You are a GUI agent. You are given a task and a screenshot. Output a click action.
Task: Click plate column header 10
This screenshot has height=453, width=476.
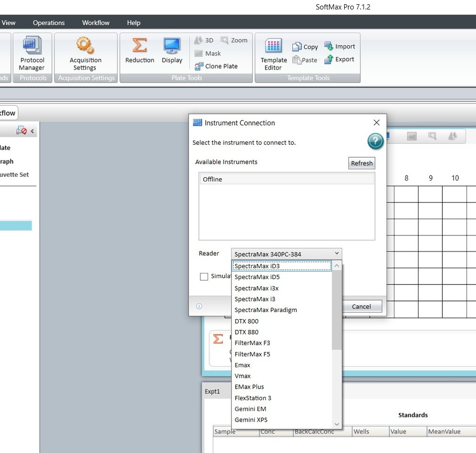tap(455, 178)
